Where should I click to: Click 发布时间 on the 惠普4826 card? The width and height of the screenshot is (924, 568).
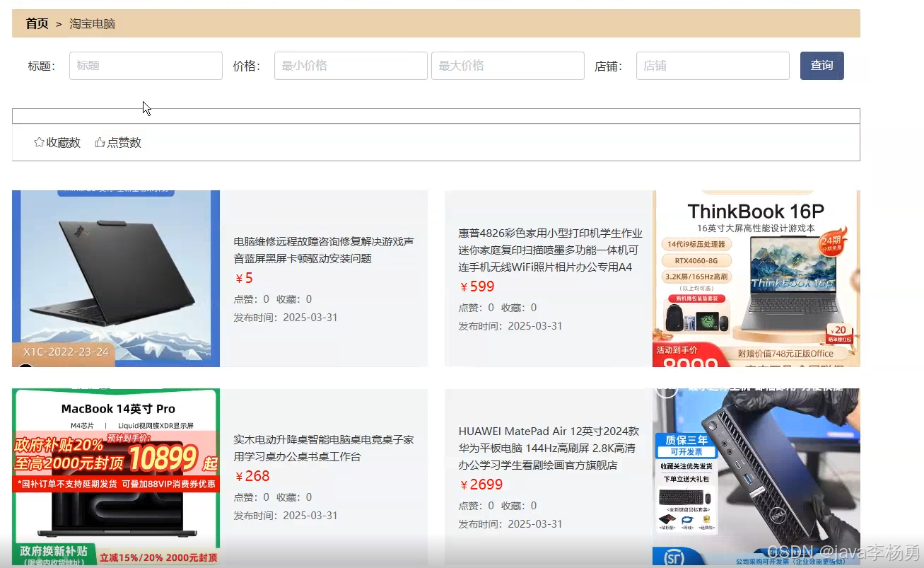(510, 326)
